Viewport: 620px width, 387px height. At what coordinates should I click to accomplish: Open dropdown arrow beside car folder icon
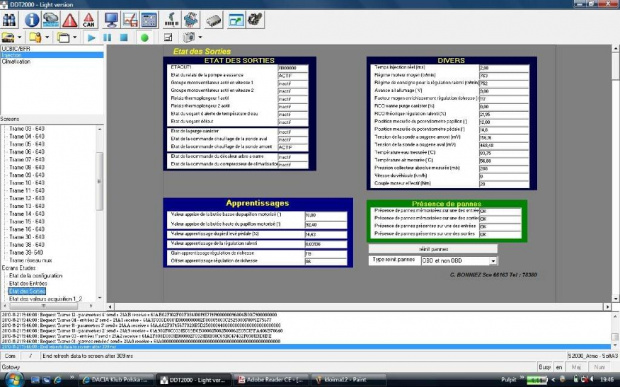tap(19, 38)
